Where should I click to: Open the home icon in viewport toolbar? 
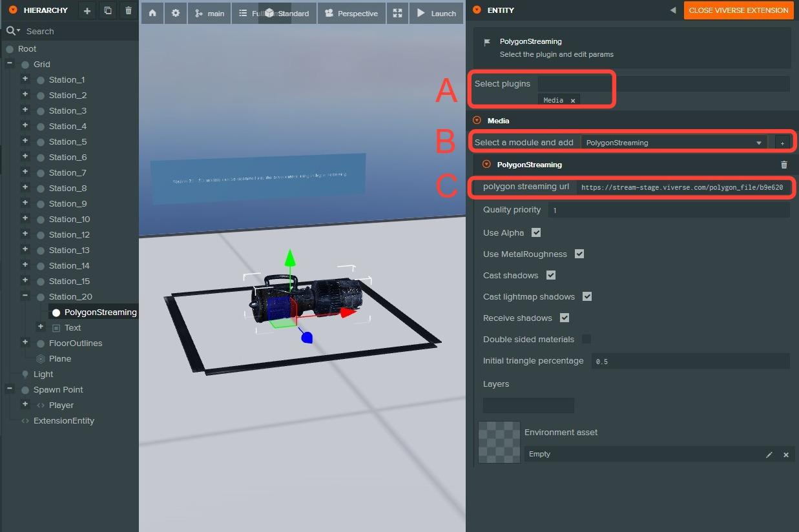click(152, 14)
